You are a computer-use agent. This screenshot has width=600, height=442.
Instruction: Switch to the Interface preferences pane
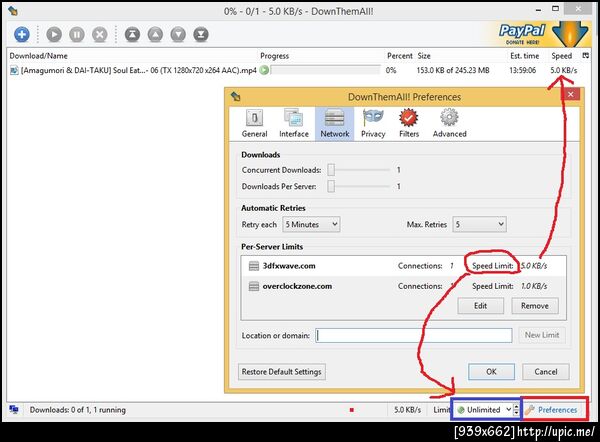click(x=294, y=124)
